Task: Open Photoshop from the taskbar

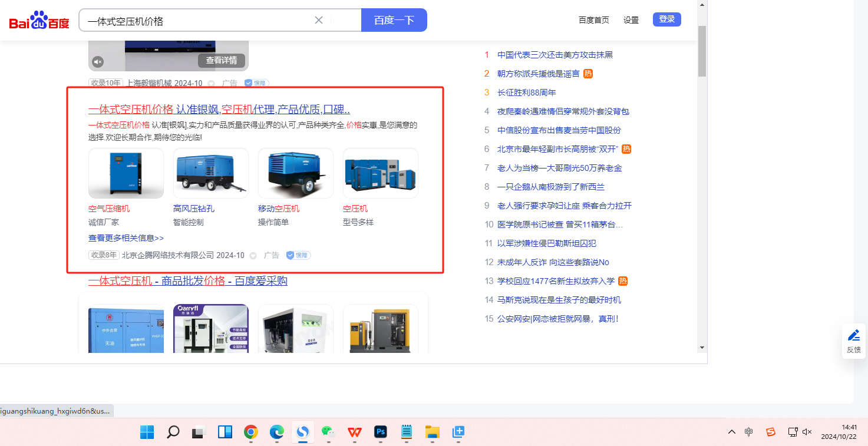Action: point(381,432)
